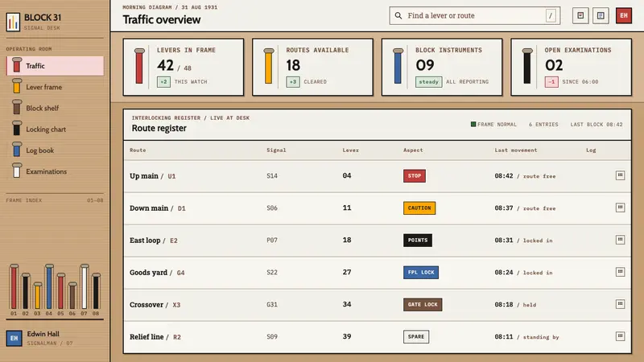The width and height of the screenshot is (644, 362).
Task: Click the Edwin Hall name
Action: point(43,334)
